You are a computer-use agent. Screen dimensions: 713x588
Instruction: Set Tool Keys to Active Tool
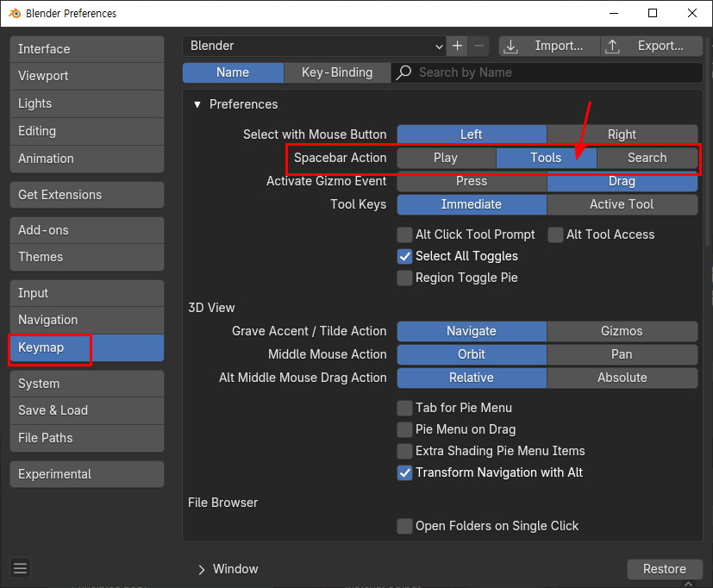click(x=622, y=204)
